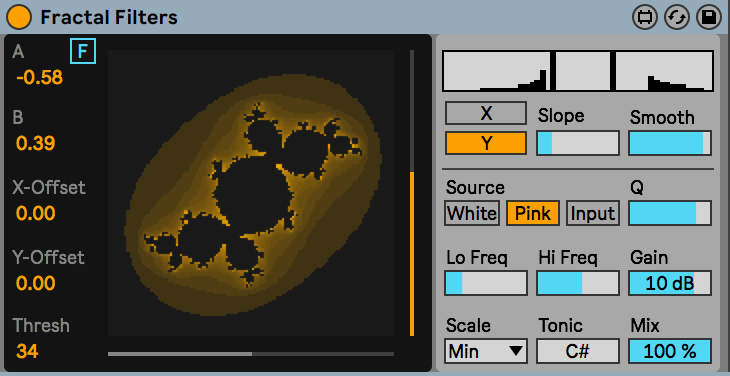Click the Smooth slider

point(670,143)
